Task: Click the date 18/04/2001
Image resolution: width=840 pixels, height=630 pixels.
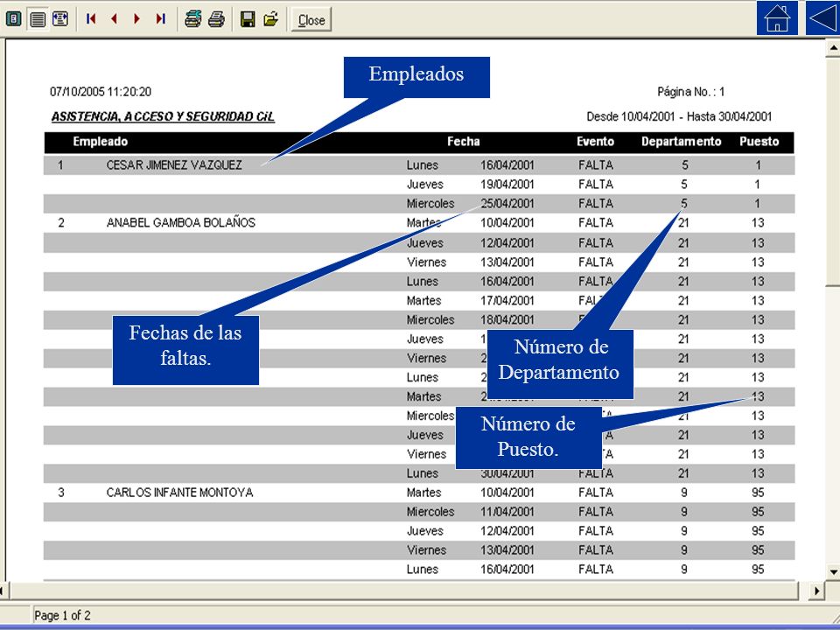Action: point(507,320)
